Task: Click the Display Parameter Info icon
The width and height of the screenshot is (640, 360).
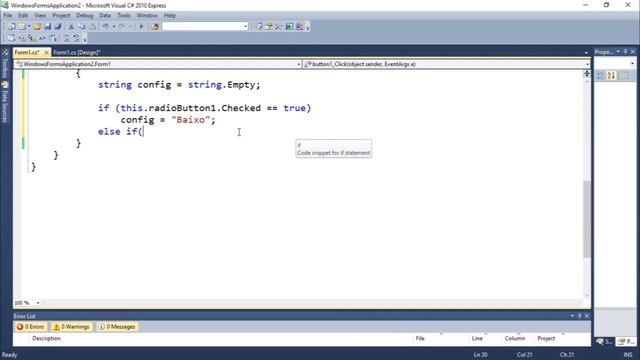Action: pos(22,38)
